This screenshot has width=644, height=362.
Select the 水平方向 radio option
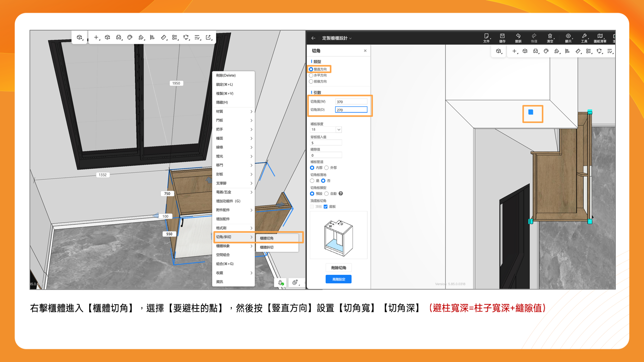click(311, 75)
